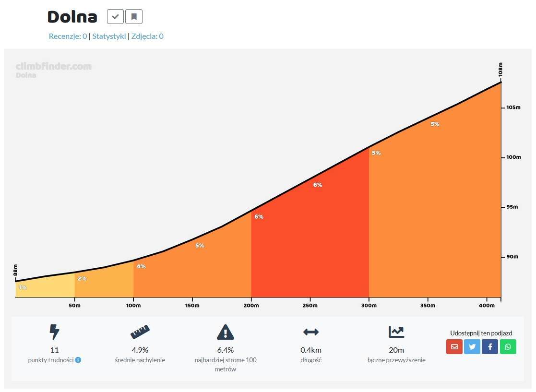This screenshot has width=536, height=392.
Task: Click the 108m summit elevation label
Action: point(500,70)
